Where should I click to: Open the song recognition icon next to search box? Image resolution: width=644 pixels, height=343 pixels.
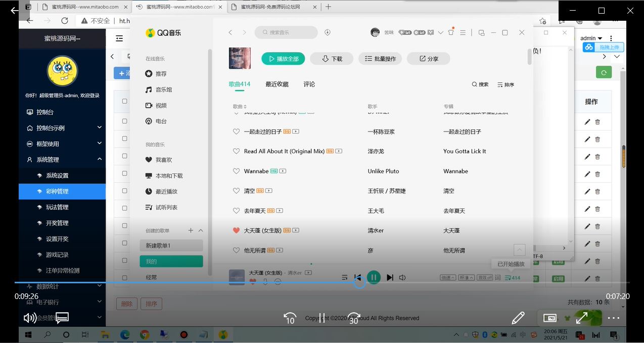click(x=328, y=32)
